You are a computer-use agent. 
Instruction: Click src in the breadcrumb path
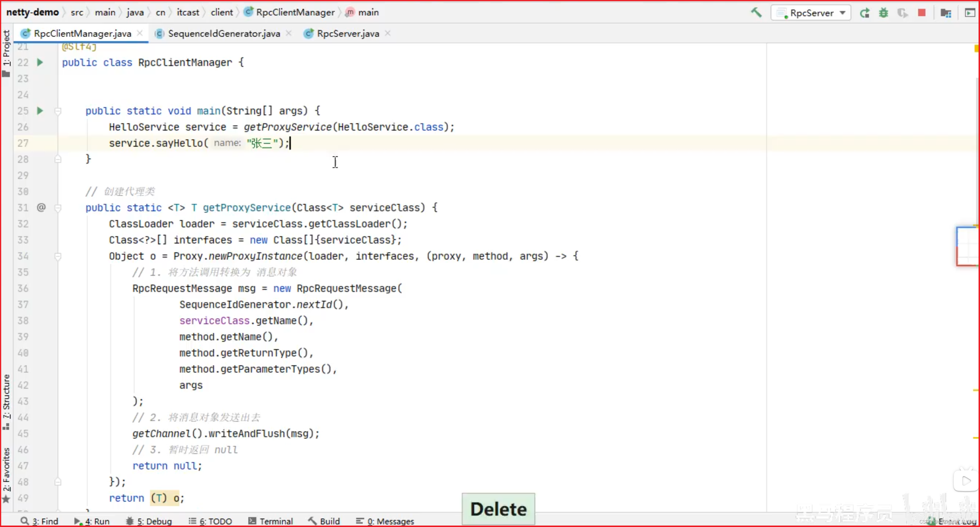click(77, 13)
